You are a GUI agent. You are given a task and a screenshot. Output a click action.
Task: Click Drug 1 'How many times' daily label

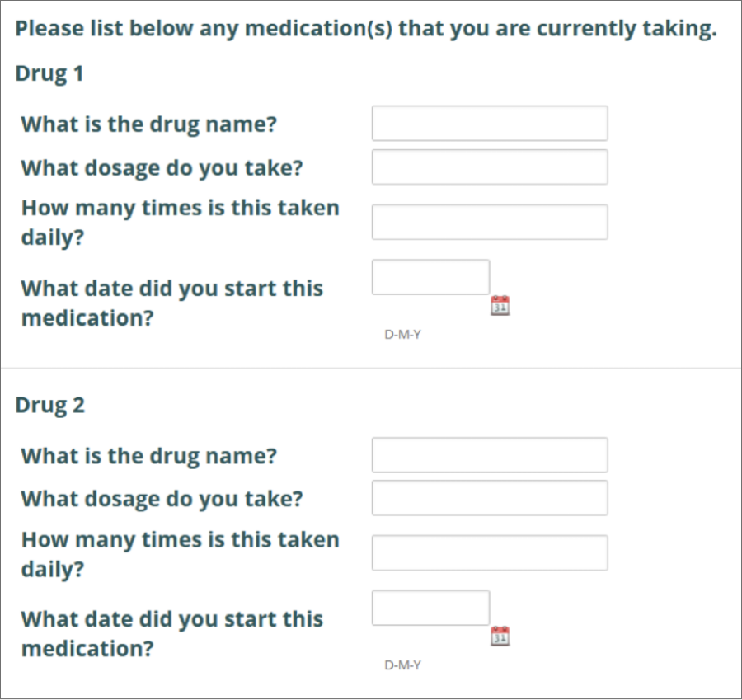181,223
